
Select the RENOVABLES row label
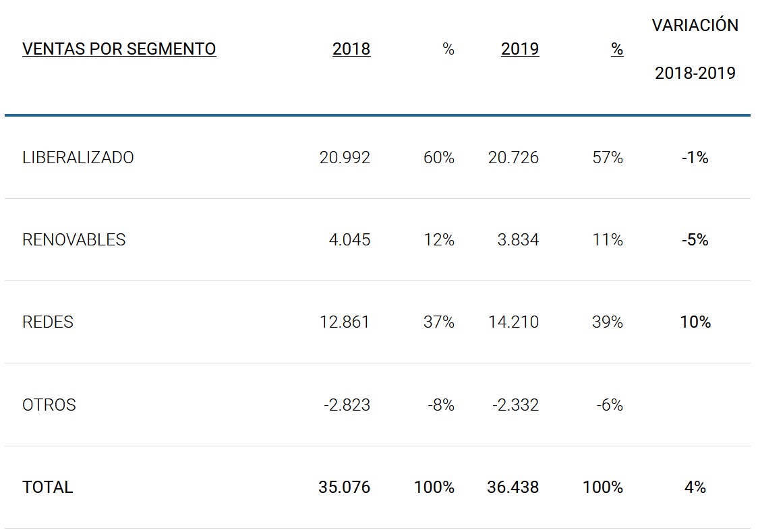pyautogui.click(x=74, y=240)
